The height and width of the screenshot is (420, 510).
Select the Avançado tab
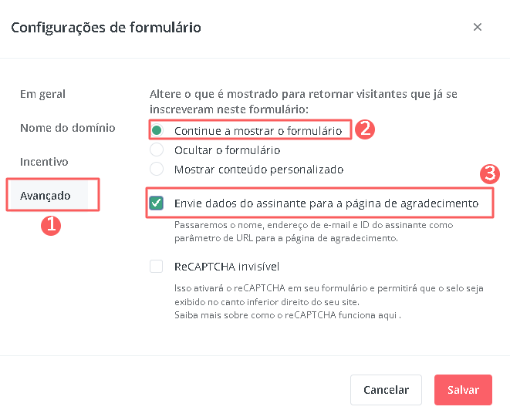[x=46, y=196]
